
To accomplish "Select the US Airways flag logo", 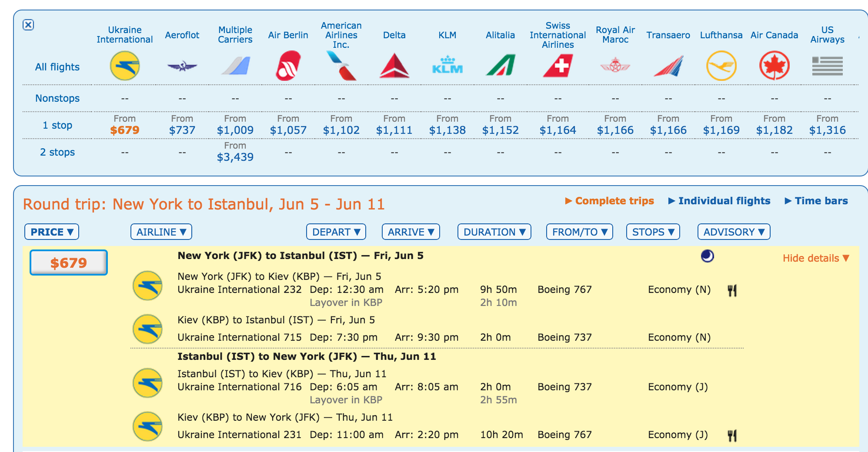I will pos(828,66).
